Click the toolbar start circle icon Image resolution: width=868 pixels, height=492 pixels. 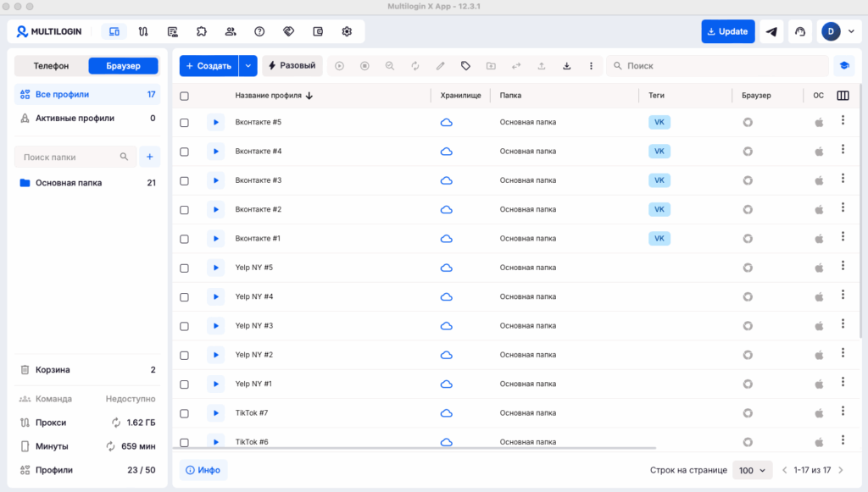click(x=339, y=66)
